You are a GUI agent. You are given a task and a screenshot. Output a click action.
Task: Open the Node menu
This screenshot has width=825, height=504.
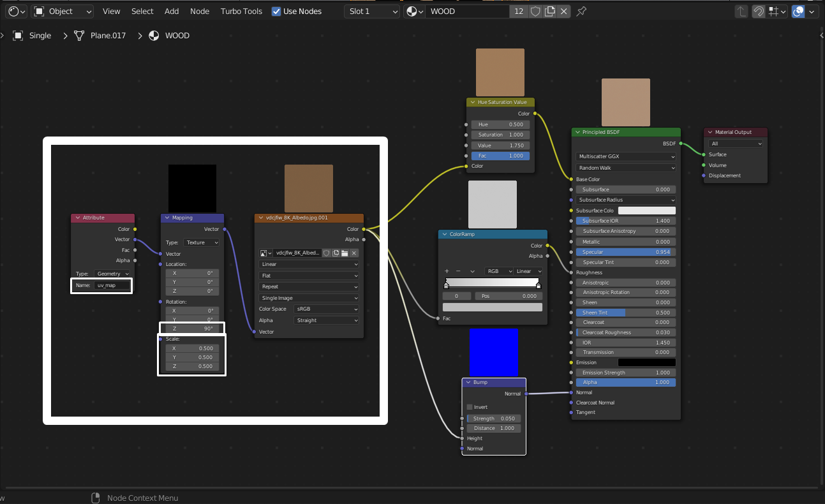pyautogui.click(x=200, y=11)
